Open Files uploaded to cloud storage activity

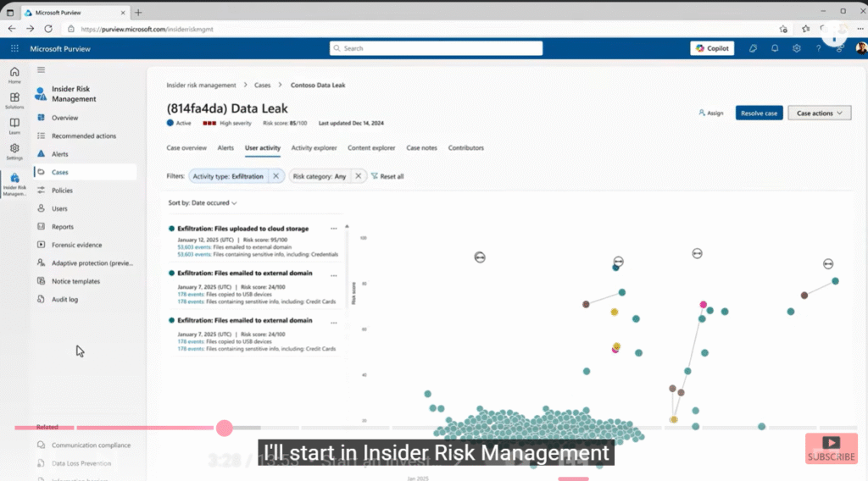pos(243,229)
